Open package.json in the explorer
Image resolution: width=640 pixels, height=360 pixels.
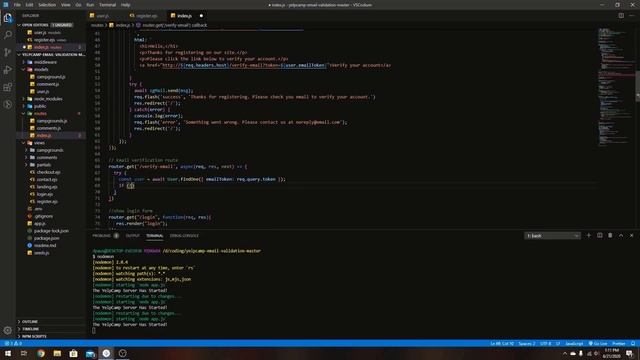pos(47,238)
